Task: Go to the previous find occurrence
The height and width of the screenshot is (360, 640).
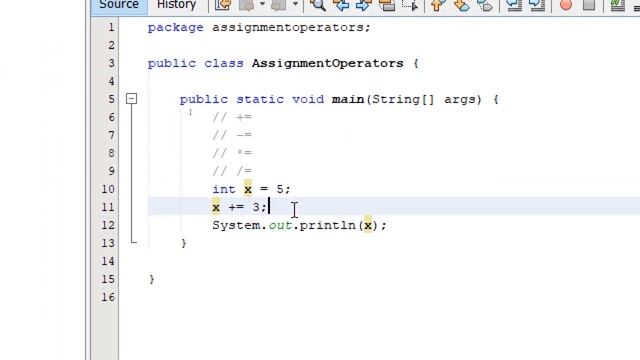Action: (341, 5)
